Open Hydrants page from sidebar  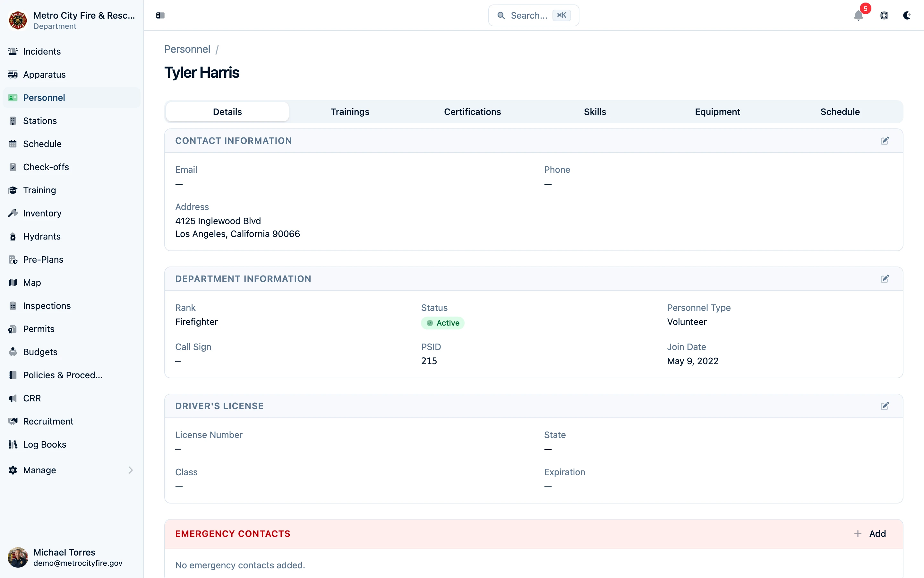tap(72, 236)
